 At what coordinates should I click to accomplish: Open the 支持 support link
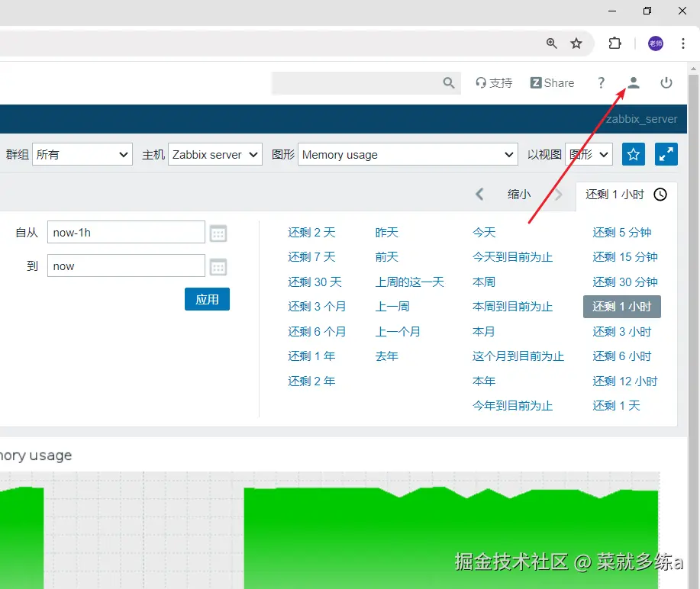tap(494, 83)
